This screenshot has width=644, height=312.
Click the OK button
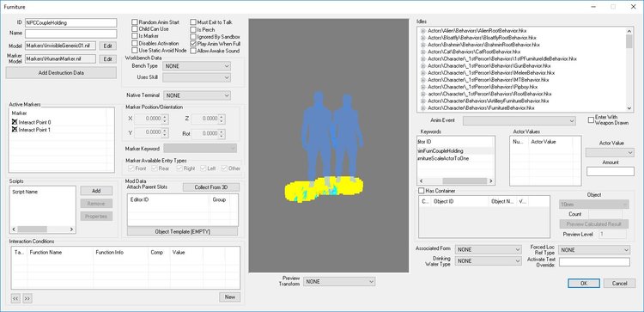(584, 284)
